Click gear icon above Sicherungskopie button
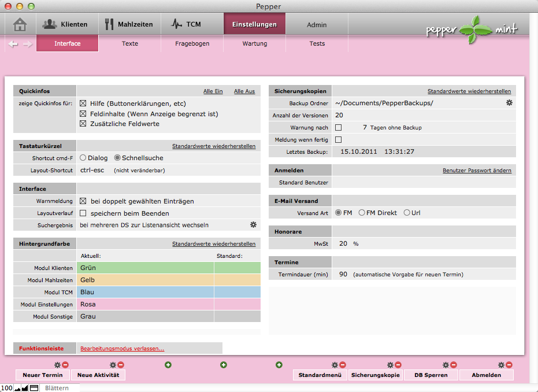 pos(390,365)
